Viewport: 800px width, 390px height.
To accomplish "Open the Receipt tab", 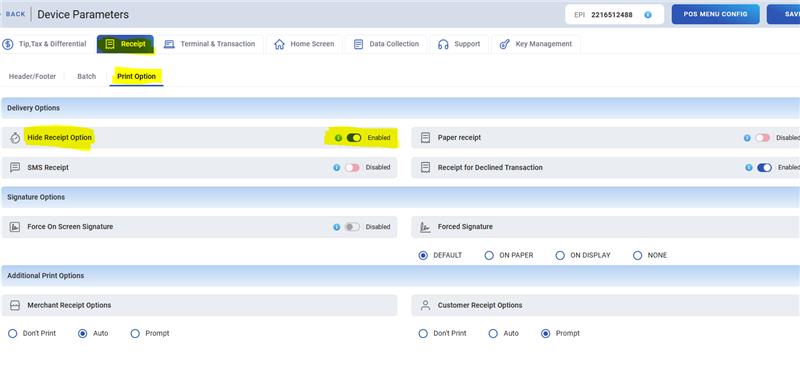I will pos(125,44).
